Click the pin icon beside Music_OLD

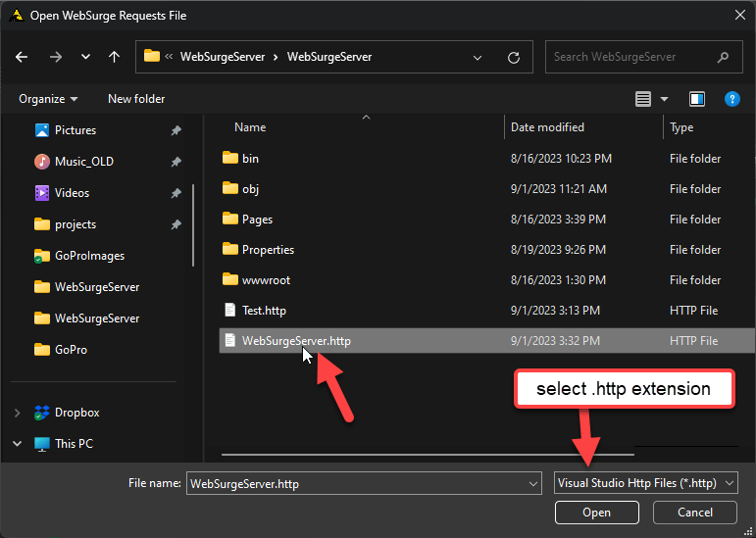[176, 162]
